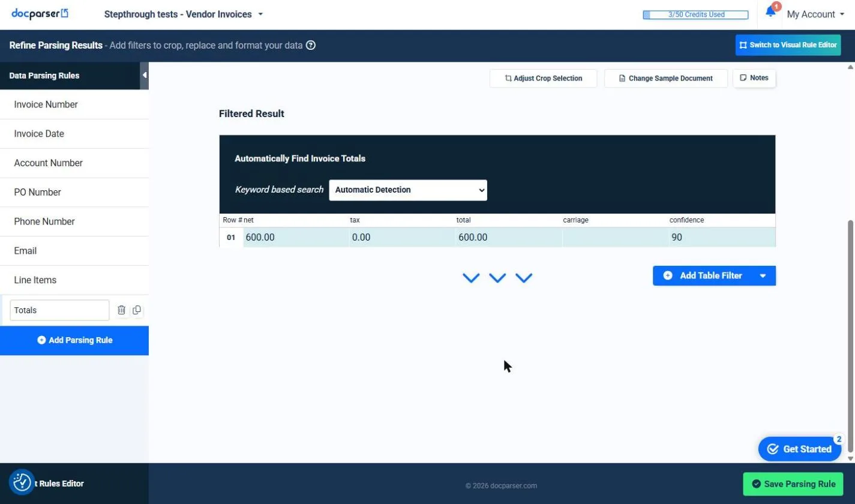Delete the Totals rule trash icon
This screenshot has width=855, height=504.
coord(121,310)
